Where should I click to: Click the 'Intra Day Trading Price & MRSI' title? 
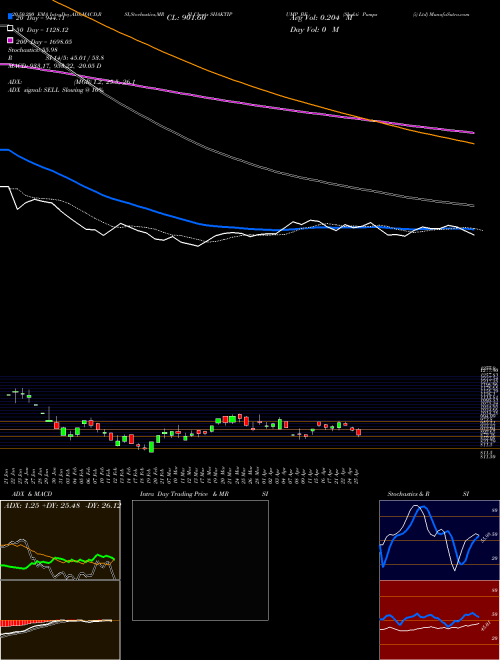204,494
